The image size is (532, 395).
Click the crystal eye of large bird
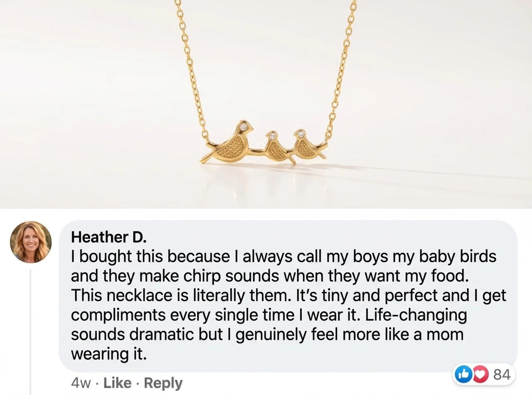coord(244,127)
